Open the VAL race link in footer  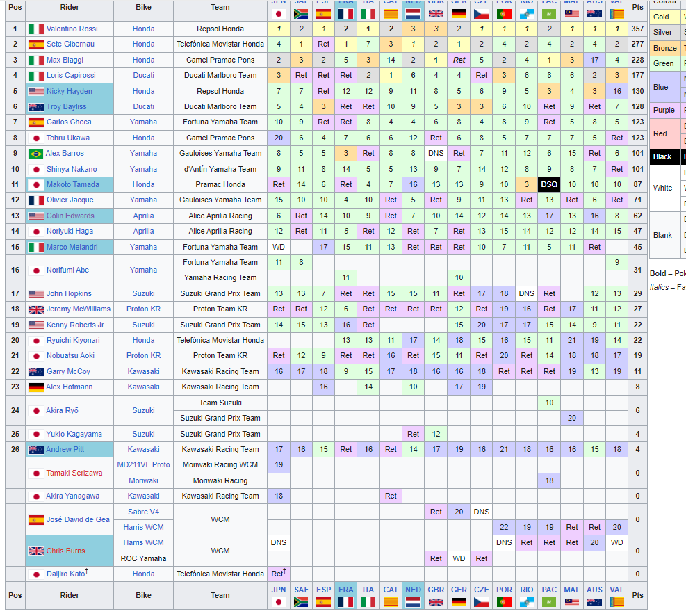[617, 590]
